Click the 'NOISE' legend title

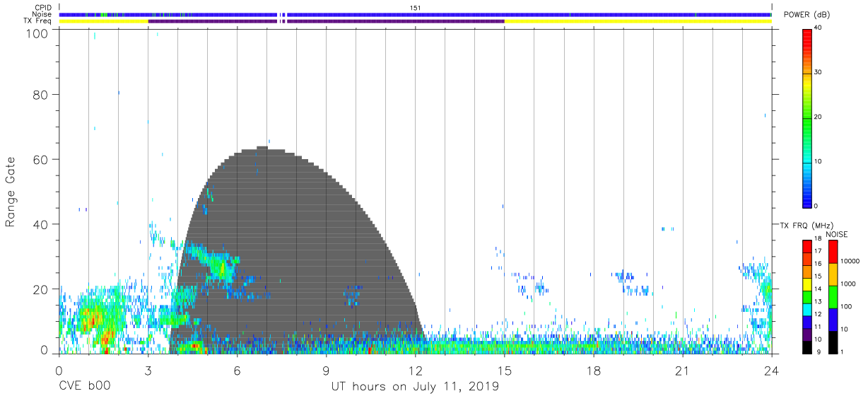pos(836,235)
